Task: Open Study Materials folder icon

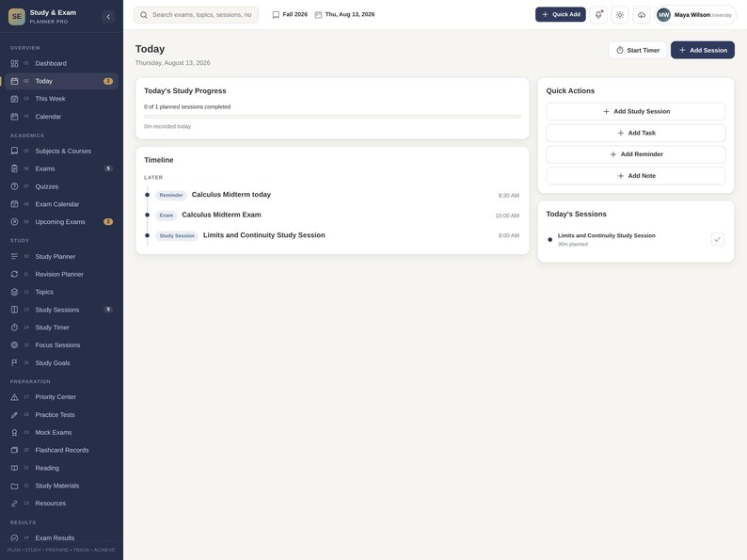Action: click(x=14, y=486)
